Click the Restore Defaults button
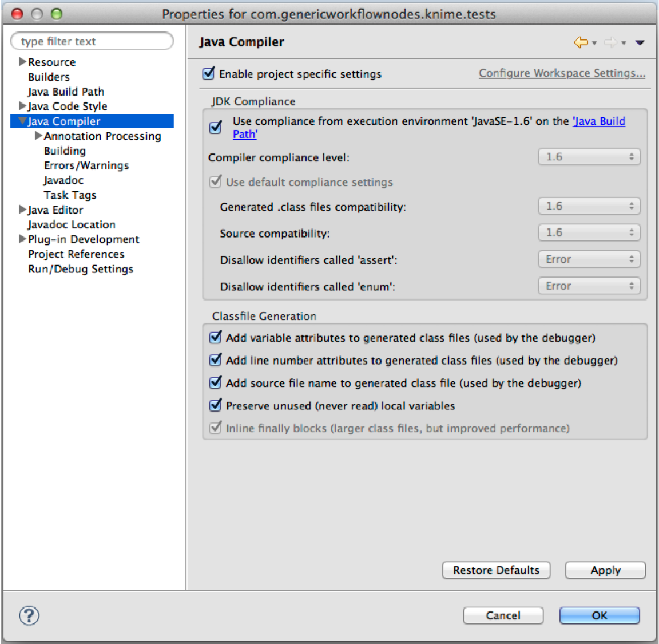This screenshot has width=659, height=644. 496,570
